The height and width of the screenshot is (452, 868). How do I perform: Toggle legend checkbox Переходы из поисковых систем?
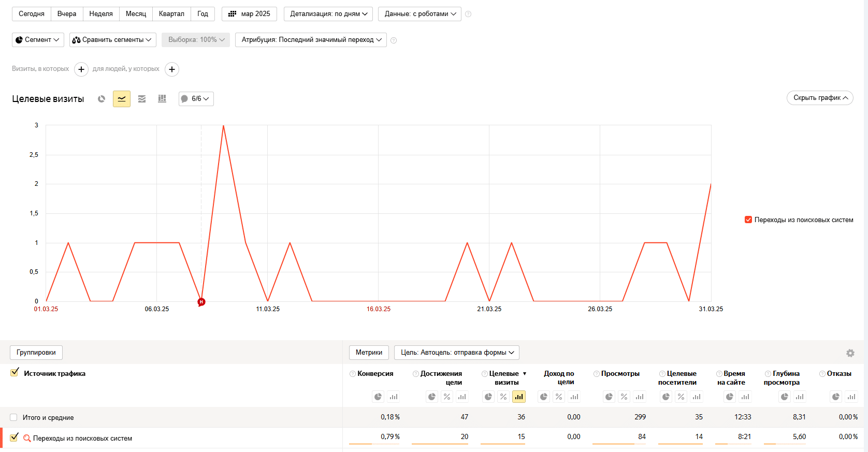point(748,220)
